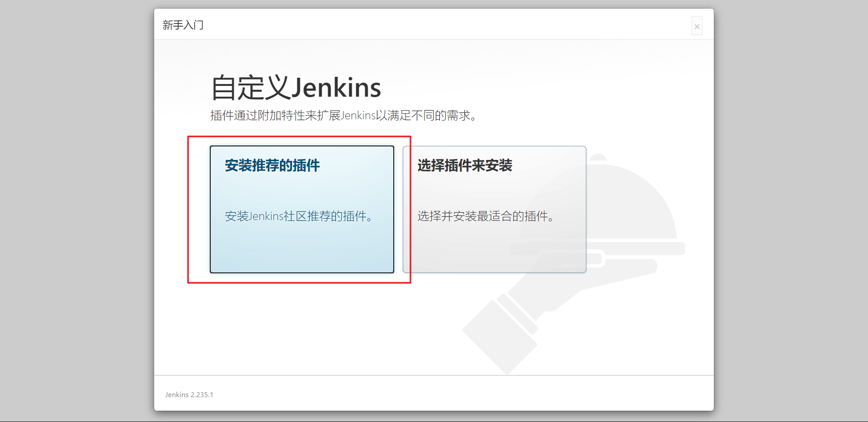The height and width of the screenshot is (422, 868).
Task: Close the 新手入门 dialog
Action: pyautogui.click(x=697, y=26)
